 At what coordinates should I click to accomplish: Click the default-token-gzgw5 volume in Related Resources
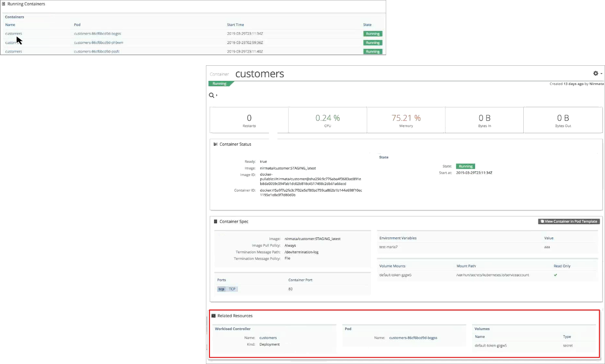pyautogui.click(x=491, y=345)
